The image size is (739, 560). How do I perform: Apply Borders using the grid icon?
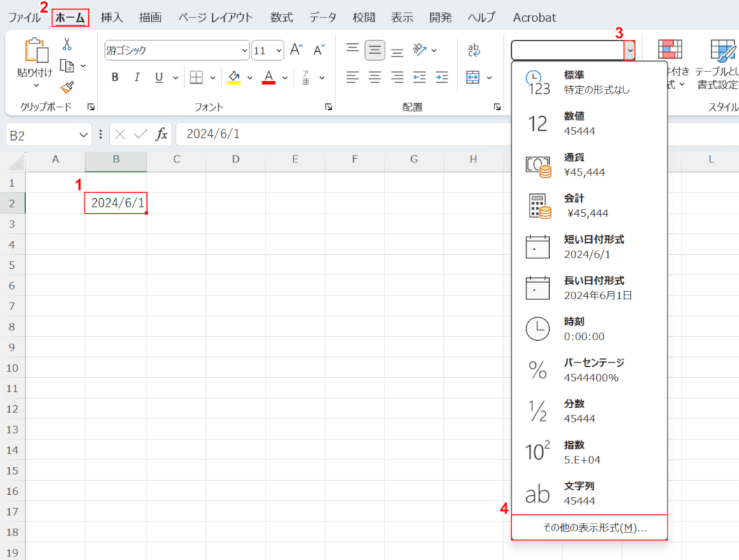pos(196,77)
